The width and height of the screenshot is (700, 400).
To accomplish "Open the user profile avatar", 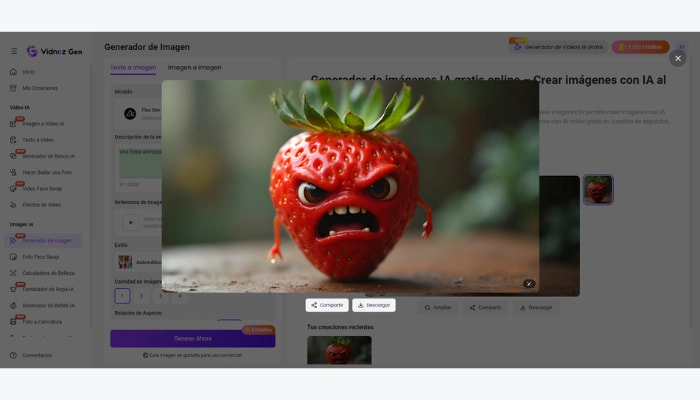I will click(682, 46).
